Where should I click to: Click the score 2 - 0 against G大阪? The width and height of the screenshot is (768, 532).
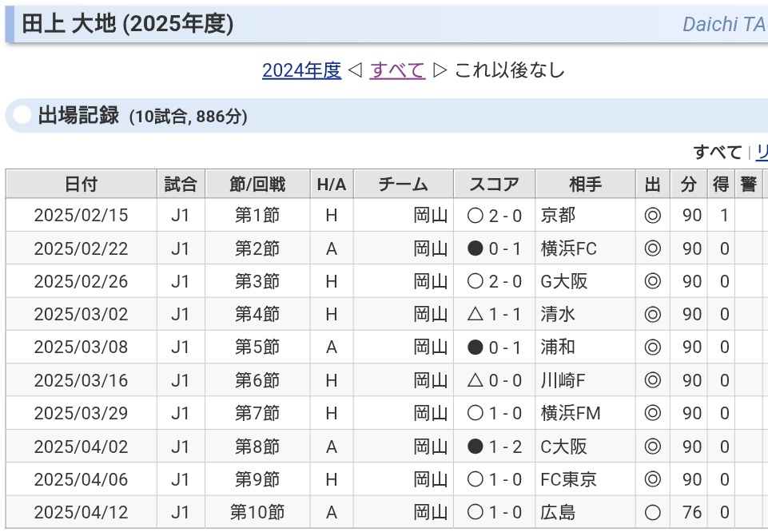tap(505, 281)
